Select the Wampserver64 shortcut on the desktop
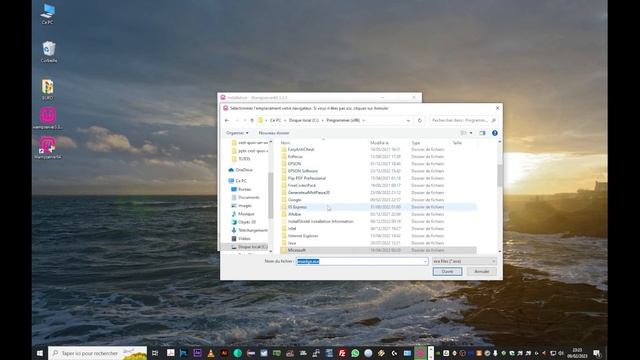Screen dimensions: 640x360 [48, 148]
